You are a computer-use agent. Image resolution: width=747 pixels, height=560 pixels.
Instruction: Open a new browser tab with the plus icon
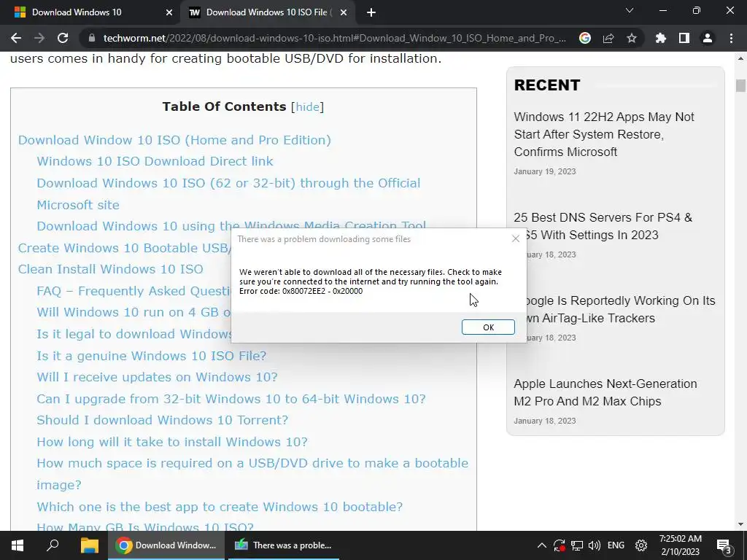(x=371, y=12)
